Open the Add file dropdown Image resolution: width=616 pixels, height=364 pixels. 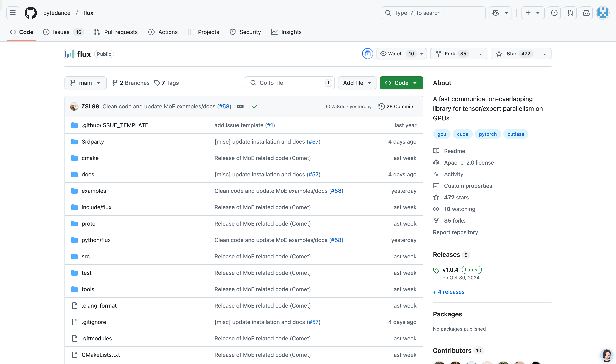357,83
